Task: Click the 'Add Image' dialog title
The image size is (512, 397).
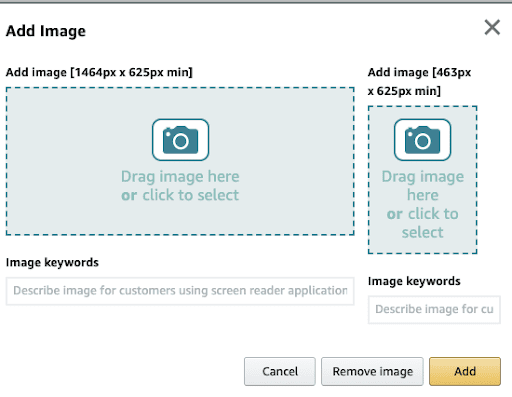Action: point(46,31)
